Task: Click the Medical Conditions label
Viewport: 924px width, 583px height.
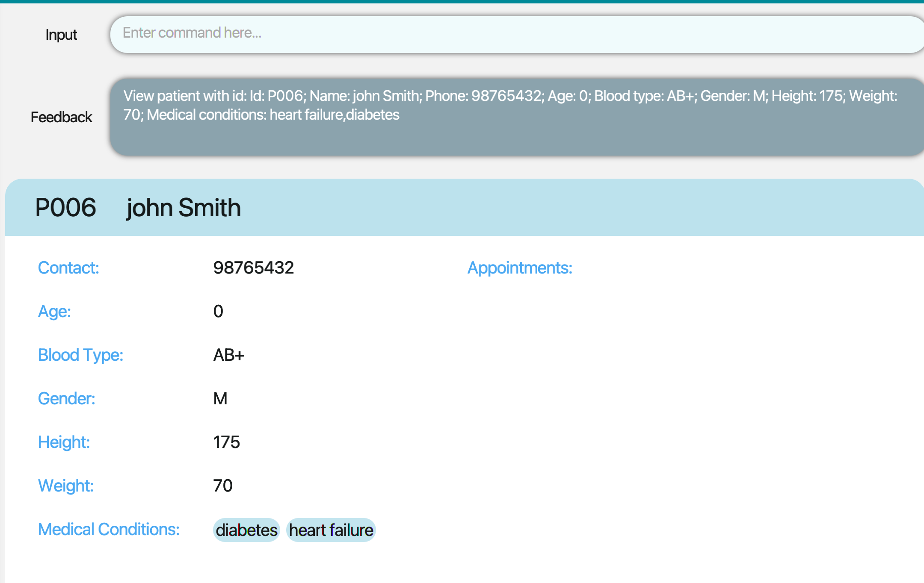Action: point(109,530)
